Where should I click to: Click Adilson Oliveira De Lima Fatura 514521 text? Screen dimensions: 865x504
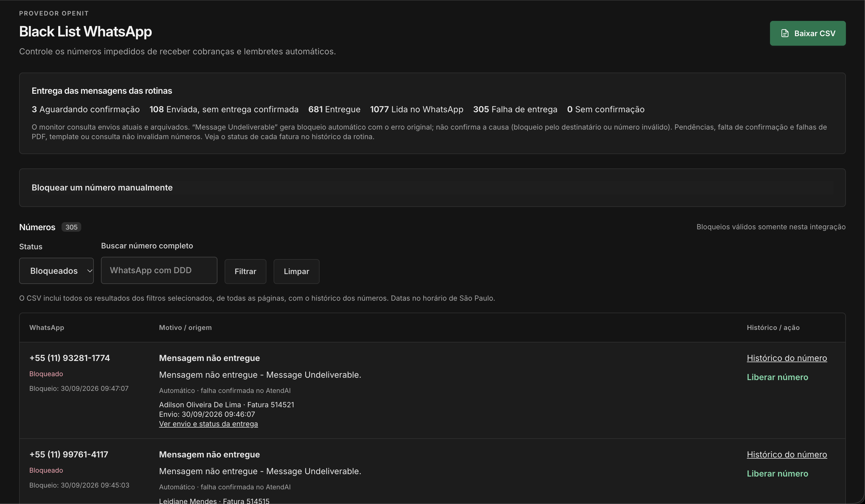coord(226,405)
